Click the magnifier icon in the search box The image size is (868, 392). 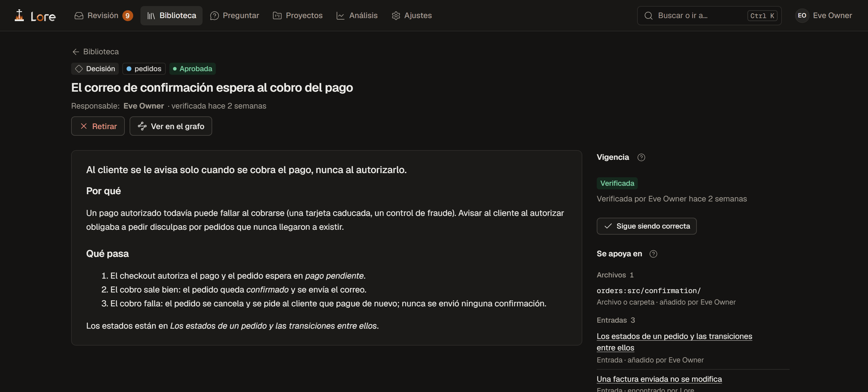pos(648,16)
